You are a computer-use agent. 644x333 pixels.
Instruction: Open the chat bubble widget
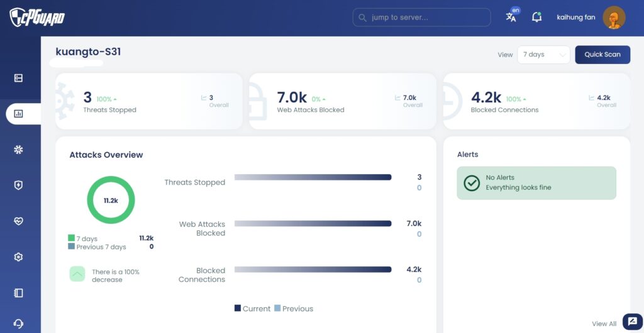[633, 322]
